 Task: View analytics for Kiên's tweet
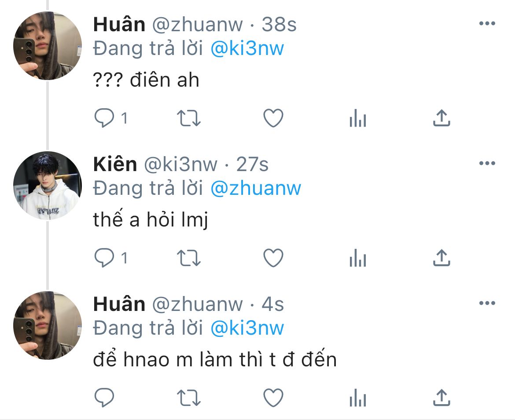[358, 258]
